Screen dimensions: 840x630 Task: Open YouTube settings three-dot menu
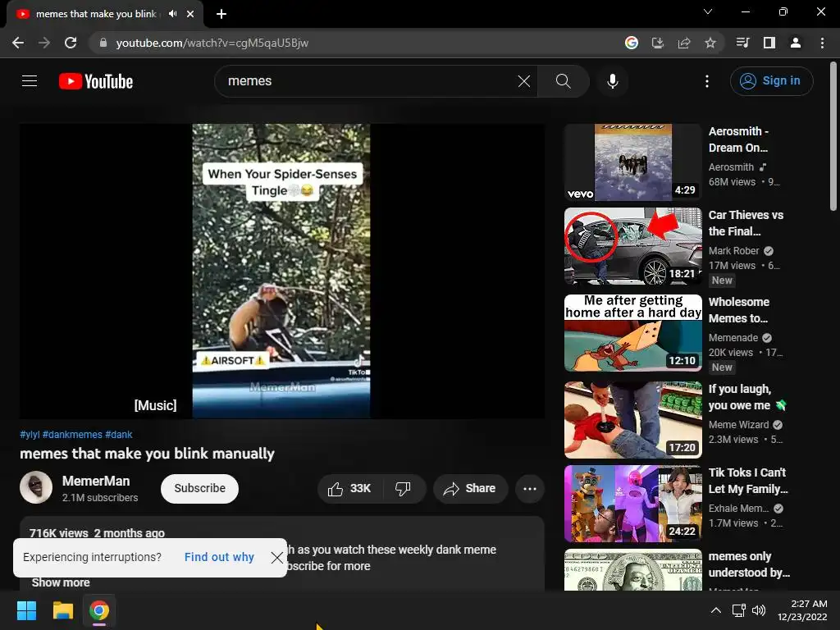coord(707,81)
